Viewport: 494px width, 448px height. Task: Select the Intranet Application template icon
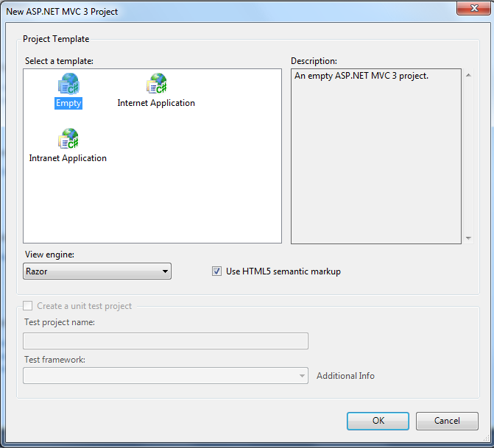click(68, 138)
